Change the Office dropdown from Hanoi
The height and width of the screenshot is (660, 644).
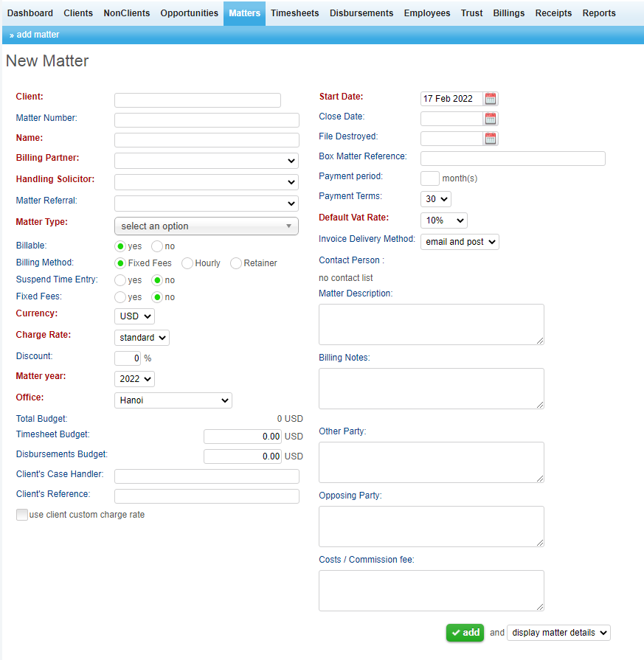[173, 400]
